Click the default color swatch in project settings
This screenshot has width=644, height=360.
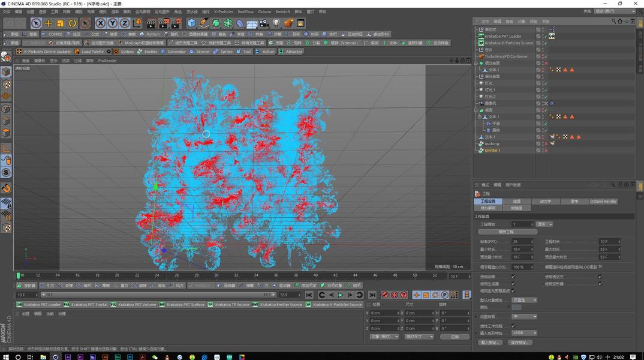(516, 307)
